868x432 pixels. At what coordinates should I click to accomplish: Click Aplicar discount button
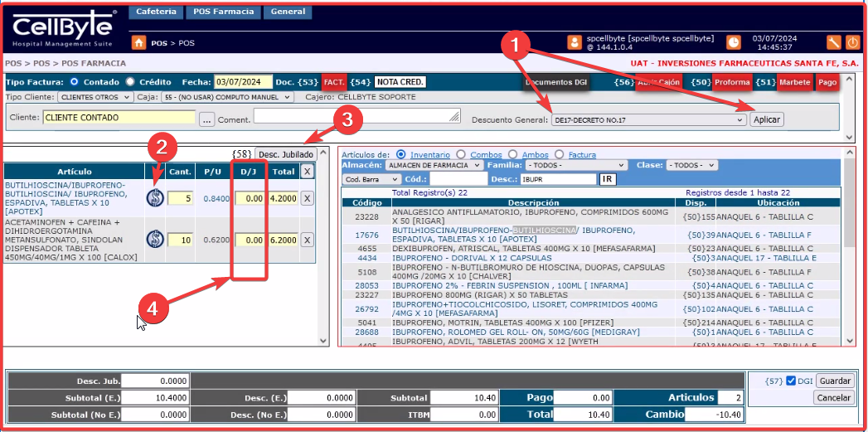(x=767, y=119)
